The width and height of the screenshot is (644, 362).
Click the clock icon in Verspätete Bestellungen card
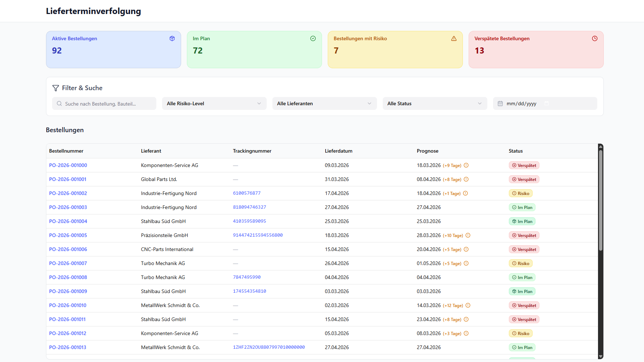[595, 38]
